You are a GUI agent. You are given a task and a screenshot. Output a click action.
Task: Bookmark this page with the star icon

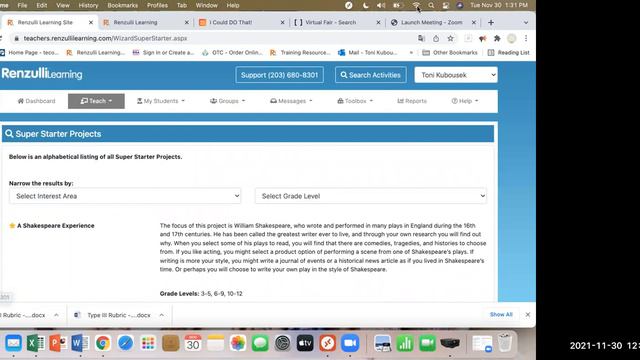pyautogui.click(x=450, y=38)
